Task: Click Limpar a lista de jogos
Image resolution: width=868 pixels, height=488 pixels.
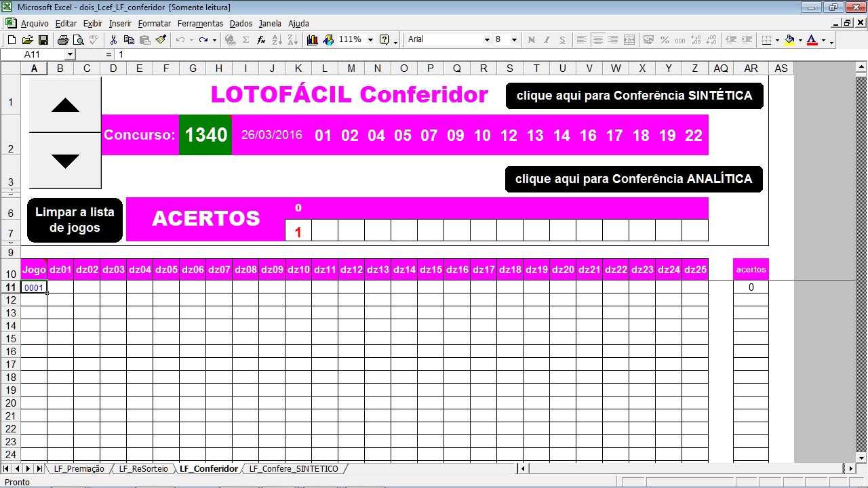Action: tap(75, 220)
